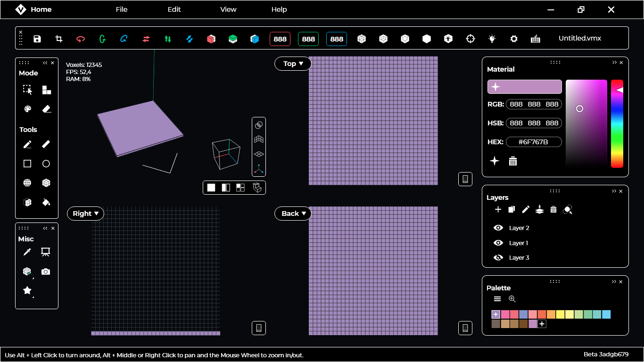Click Home in the top bar

tap(41, 9)
